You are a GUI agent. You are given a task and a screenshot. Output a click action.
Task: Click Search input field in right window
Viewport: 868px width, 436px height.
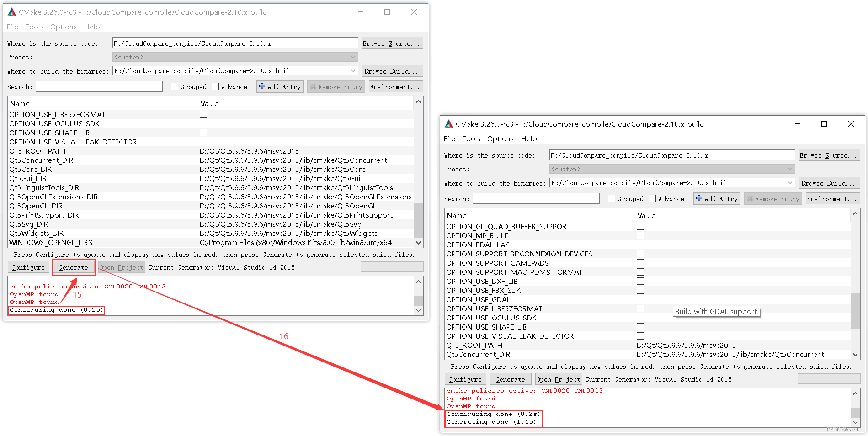[536, 199]
